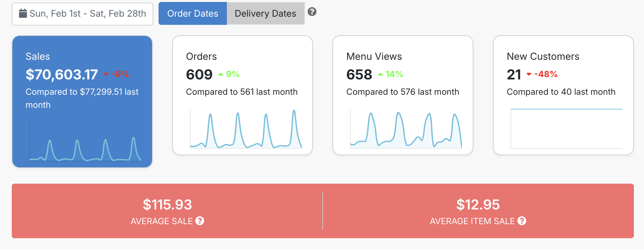Click the Average Sale help icon
The width and height of the screenshot is (644, 249).
(x=200, y=221)
